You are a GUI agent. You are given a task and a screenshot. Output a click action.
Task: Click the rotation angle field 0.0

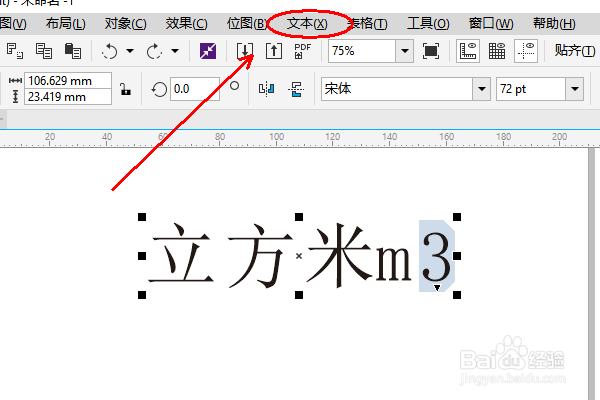[x=195, y=89]
